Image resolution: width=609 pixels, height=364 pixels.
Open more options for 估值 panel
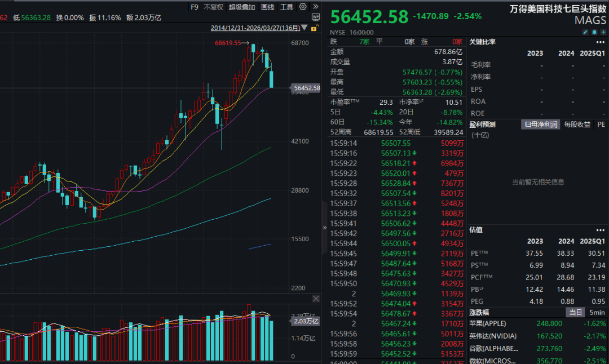pos(600,230)
